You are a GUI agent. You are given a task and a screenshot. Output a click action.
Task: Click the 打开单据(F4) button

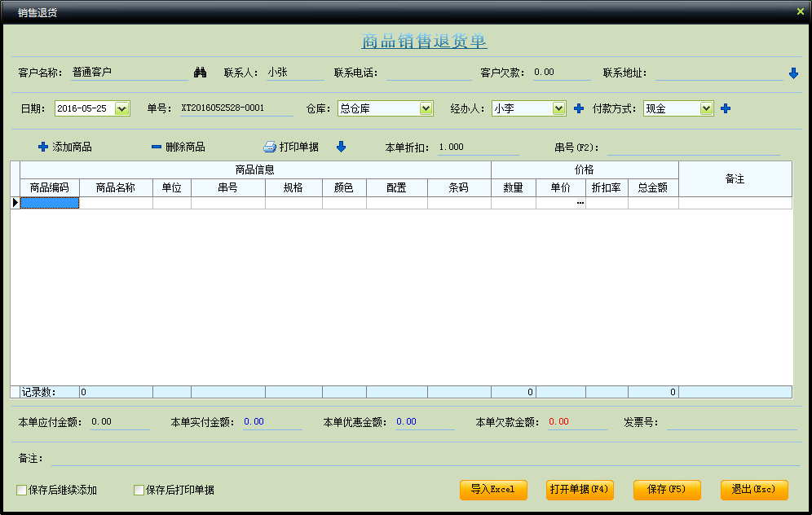pyautogui.click(x=580, y=490)
